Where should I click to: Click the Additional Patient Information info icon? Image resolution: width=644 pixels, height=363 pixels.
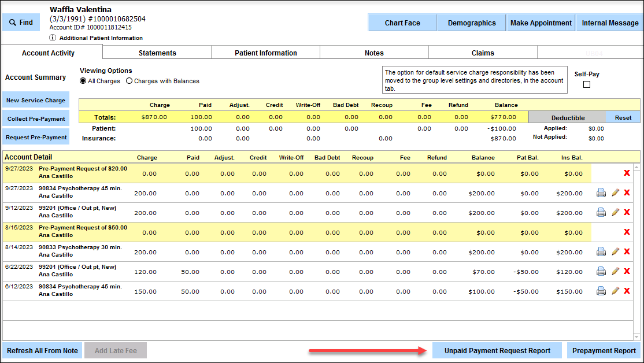pos(53,38)
